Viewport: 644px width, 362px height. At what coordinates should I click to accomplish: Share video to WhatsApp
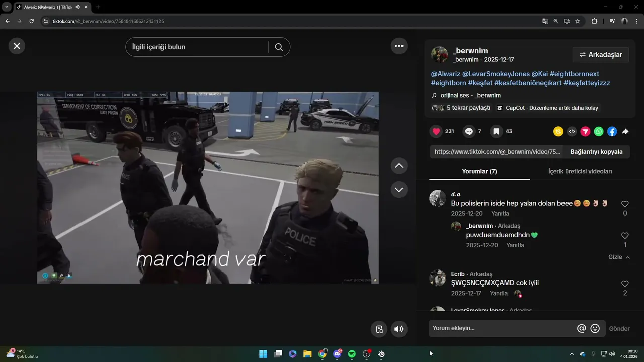coord(599,131)
